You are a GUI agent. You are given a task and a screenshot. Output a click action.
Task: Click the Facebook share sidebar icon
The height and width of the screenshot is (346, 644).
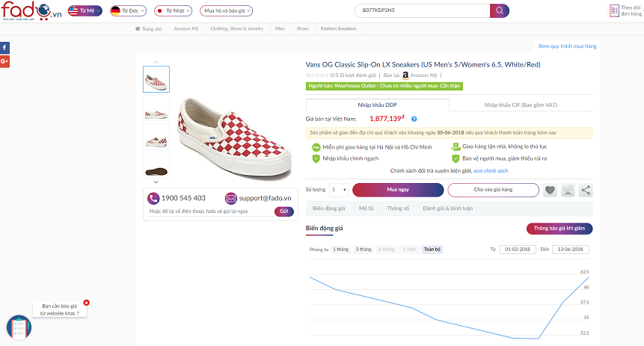[4, 47]
